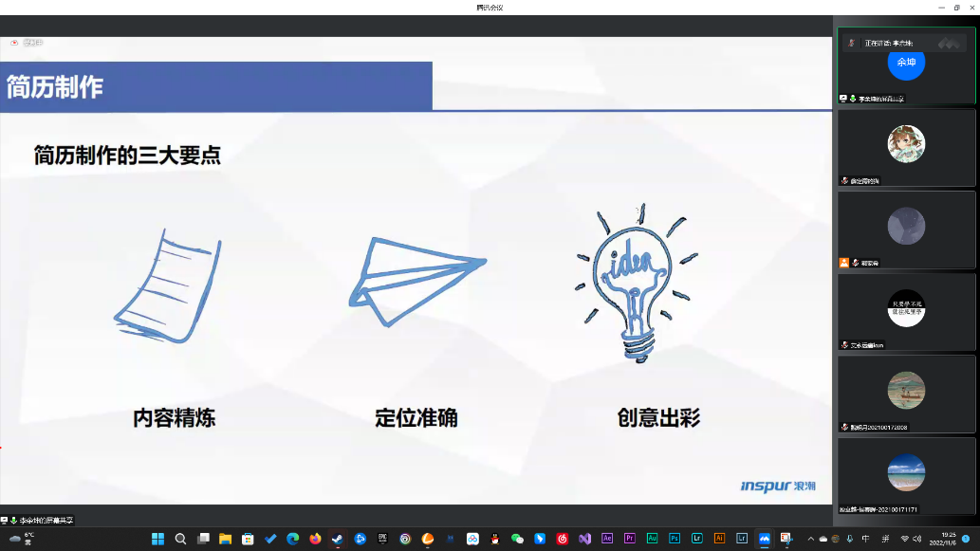Image resolution: width=980 pixels, height=551 pixels.
Task: Click the recording indicator icon top-left
Action: pyautogui.click(x=14, y=43)
